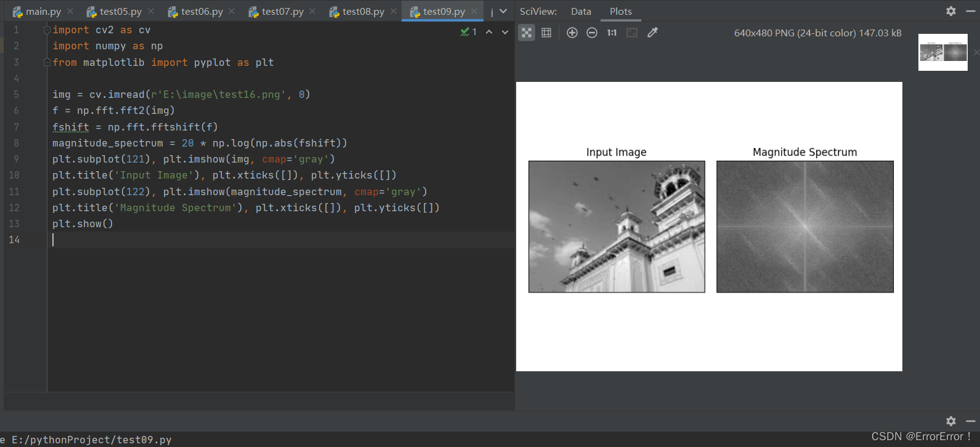
Task: Click the 'Input Image' string on line 10
Action: tap(154, 175)
